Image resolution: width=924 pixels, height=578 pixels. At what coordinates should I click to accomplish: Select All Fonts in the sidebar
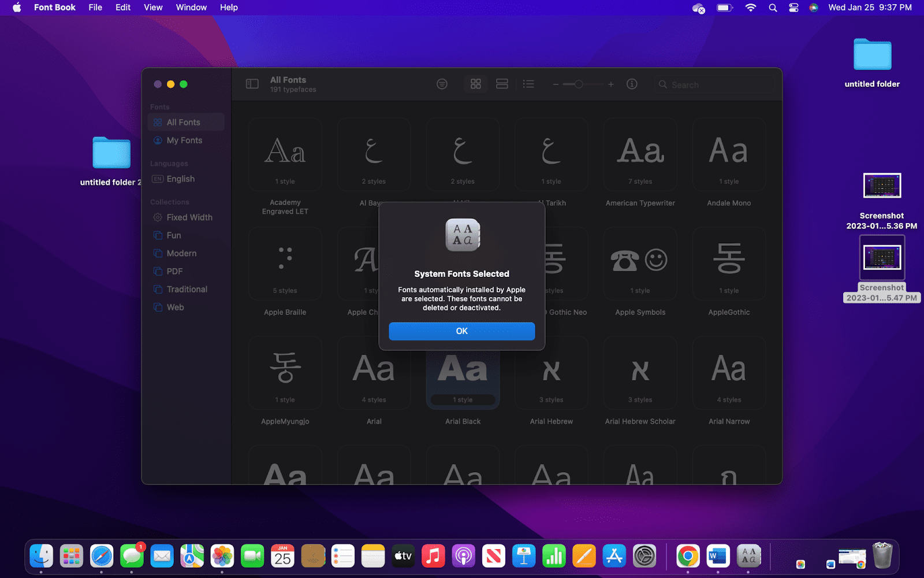click(186, 122)
